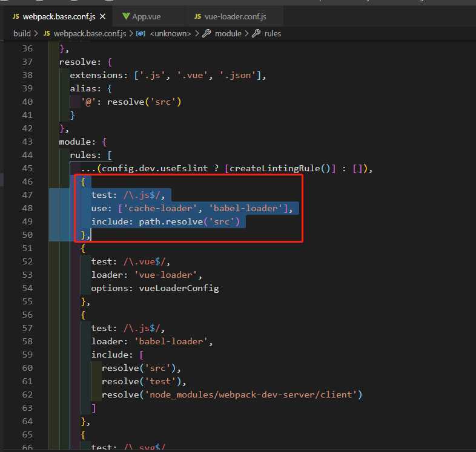Close the webpack.base.conf.js tab
Viewport: 476px width, 452px height.
coord(102,16)
